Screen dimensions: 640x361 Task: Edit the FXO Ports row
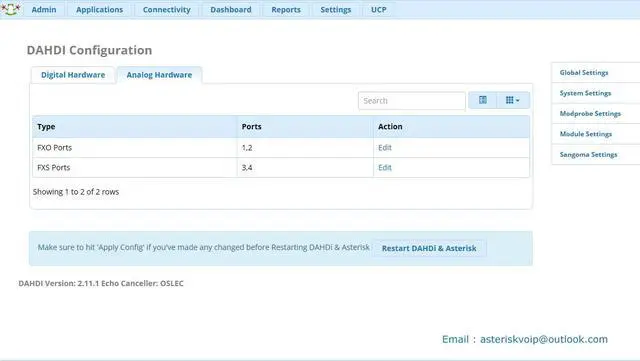point(384,147)
